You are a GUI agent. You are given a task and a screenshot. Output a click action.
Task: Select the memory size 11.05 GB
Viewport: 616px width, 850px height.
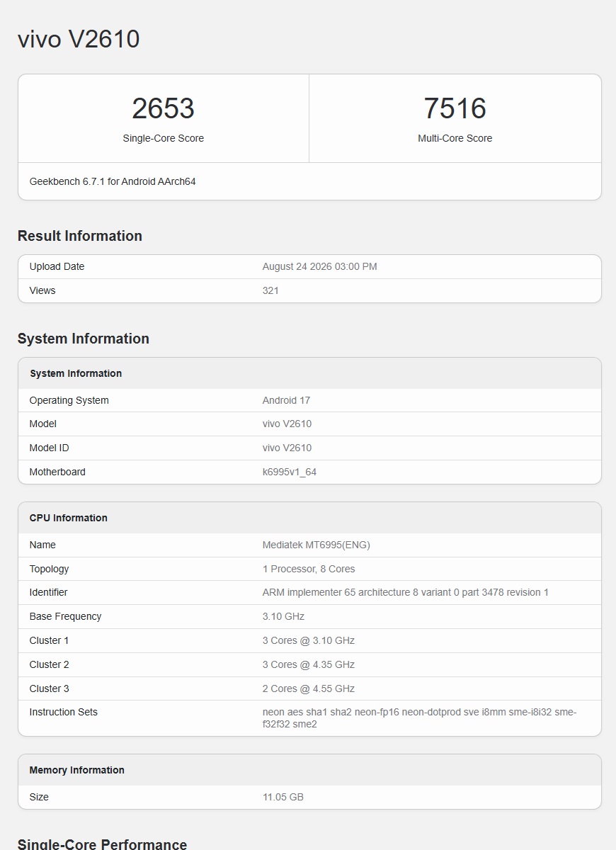point(283,797)
